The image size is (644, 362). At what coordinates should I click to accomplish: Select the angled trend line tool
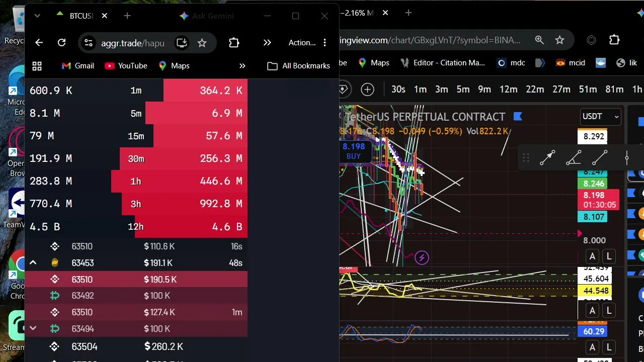(574, 158)
